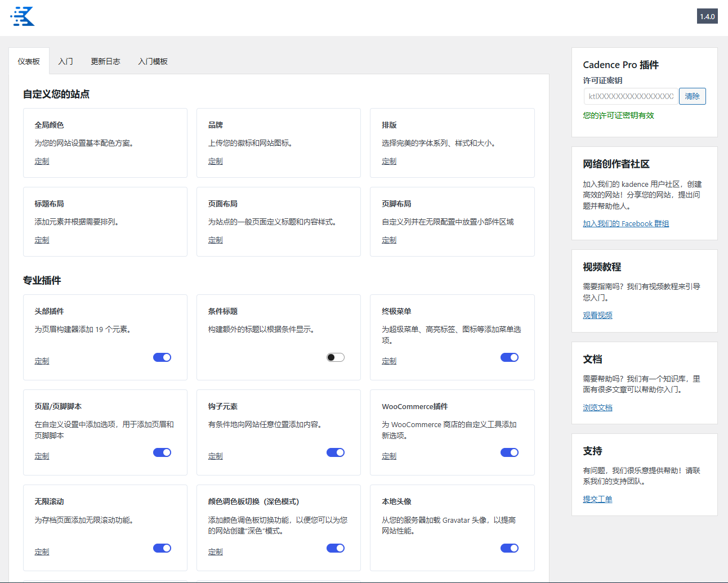Open 定制 link under 全局颜色

42,161
